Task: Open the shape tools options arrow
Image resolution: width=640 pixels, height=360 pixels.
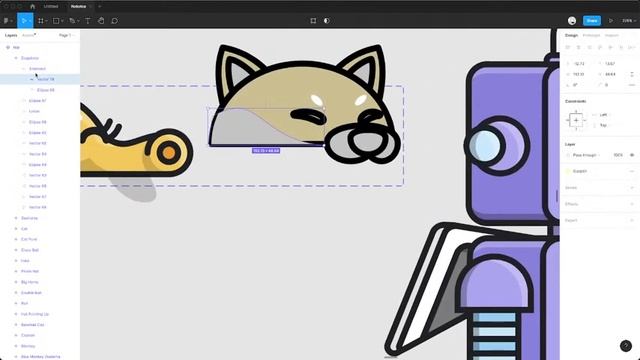Action: pyautogui.click(x=62, y=21)
